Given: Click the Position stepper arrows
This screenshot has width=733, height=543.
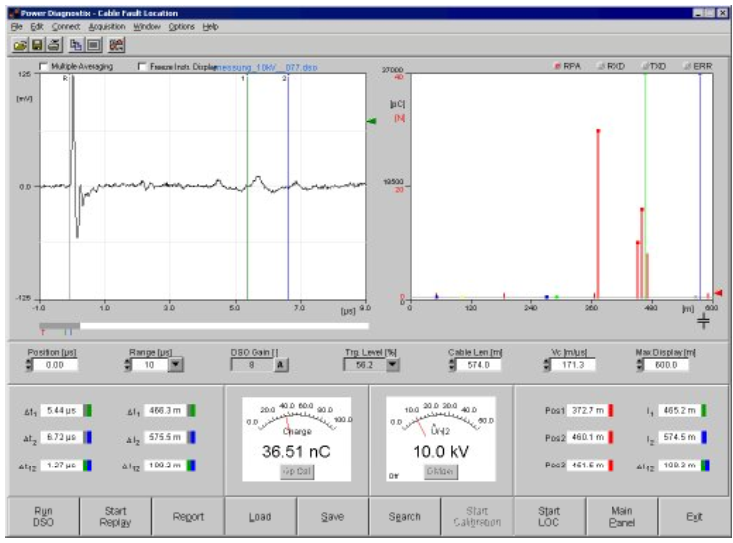Looking at the screenshot, I should click(29, 365).
